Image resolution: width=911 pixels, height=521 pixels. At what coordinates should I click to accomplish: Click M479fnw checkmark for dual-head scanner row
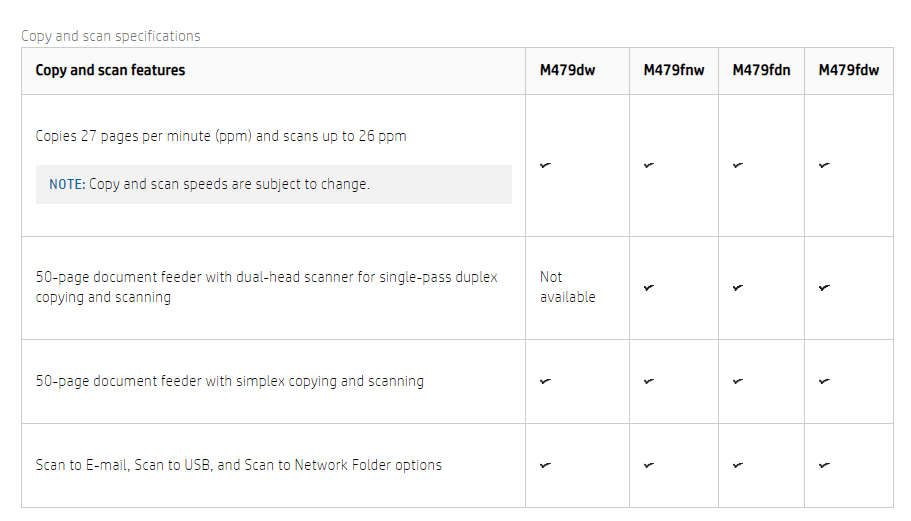point(649,288)
